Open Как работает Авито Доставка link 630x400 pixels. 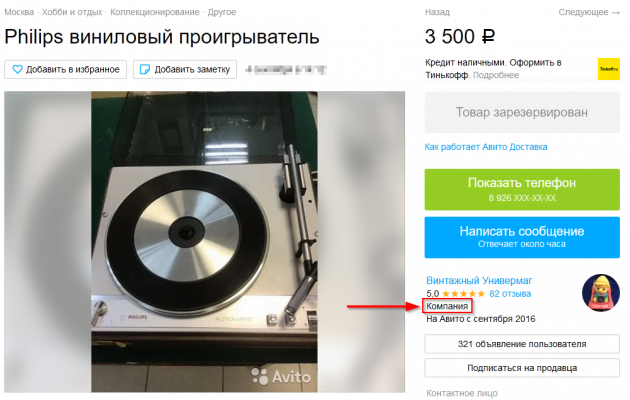click(x=486, y=147)
